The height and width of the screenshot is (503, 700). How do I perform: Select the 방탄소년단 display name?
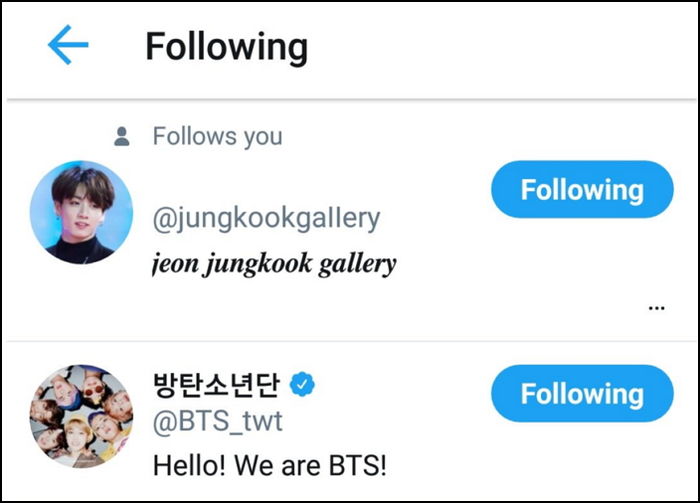point(215,383)
